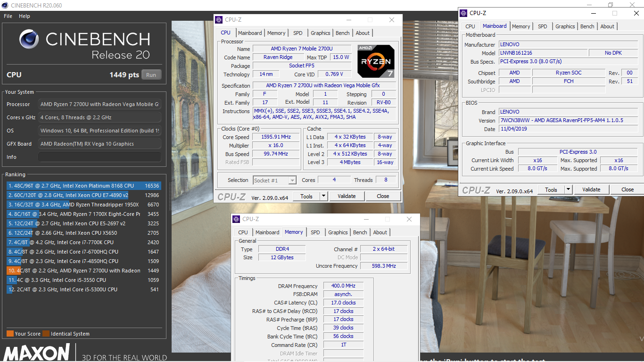Click the Cinebench sphere logo
This screenshot has height=362, width=644.
29,39
